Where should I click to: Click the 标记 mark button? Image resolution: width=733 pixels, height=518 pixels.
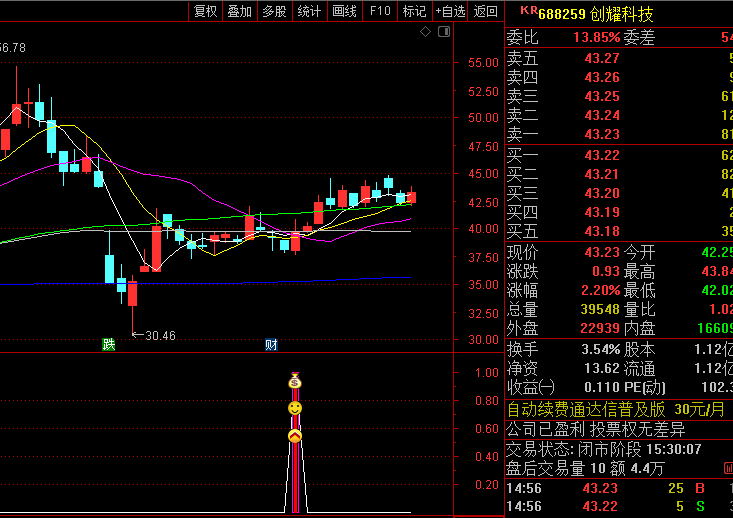point(415,11)
